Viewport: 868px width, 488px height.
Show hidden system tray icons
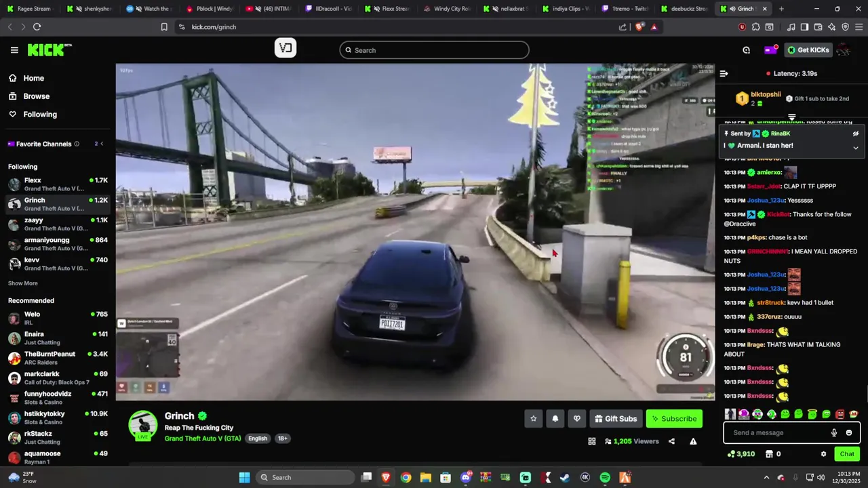pos(766,477)
